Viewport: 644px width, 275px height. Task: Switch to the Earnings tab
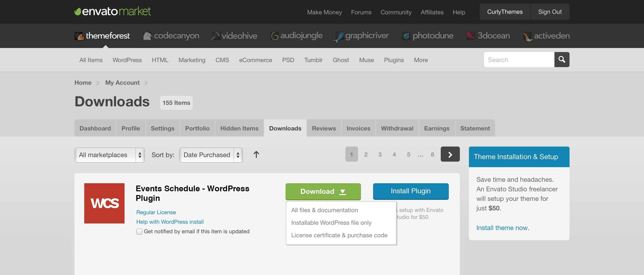coord(437,128)
